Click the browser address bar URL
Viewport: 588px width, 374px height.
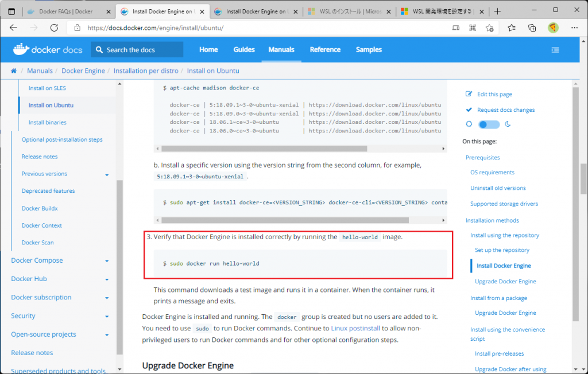(155, 28)
